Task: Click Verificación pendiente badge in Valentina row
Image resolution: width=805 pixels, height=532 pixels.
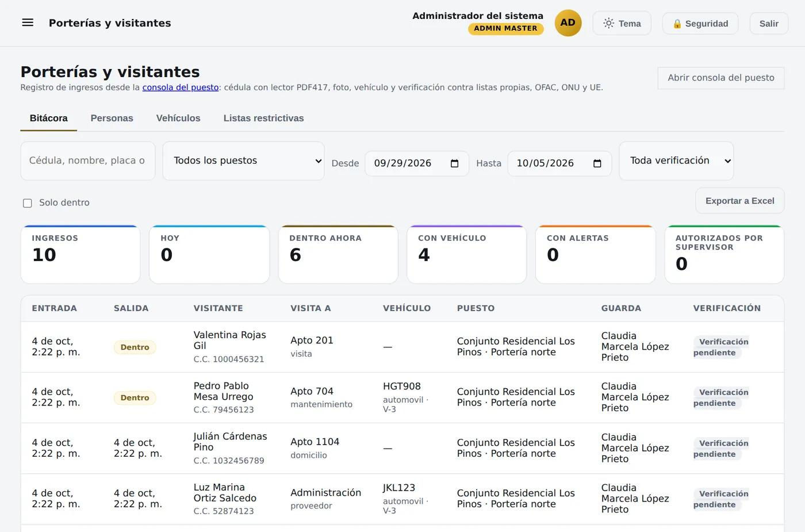Action: (720, 347)
